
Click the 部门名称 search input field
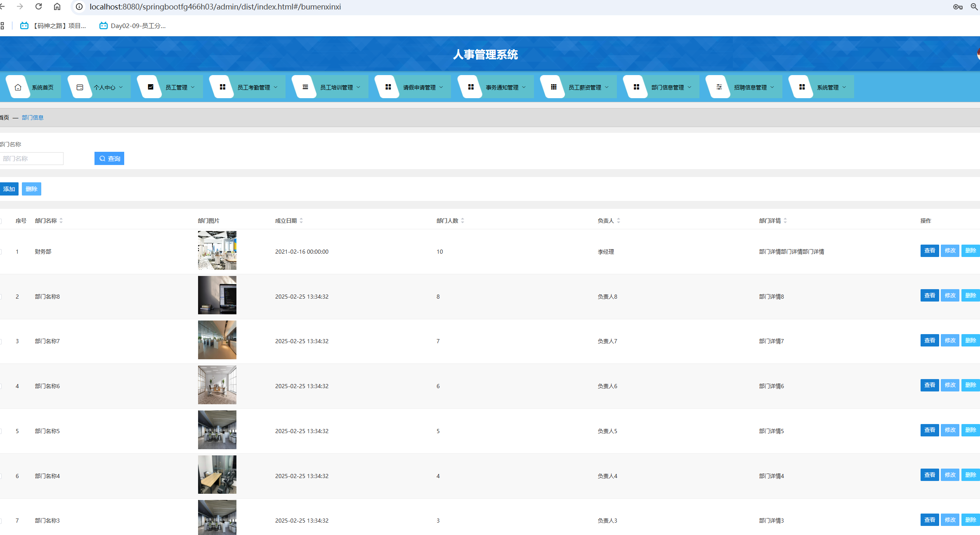pyautogui.click(x=32, y=158)
